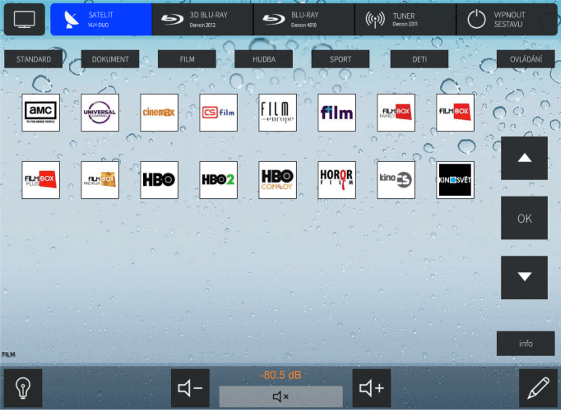Switch to the 3D Blu-ray Denon source
This screenshot has width=561, height=410.
click(x=203, y=19)
